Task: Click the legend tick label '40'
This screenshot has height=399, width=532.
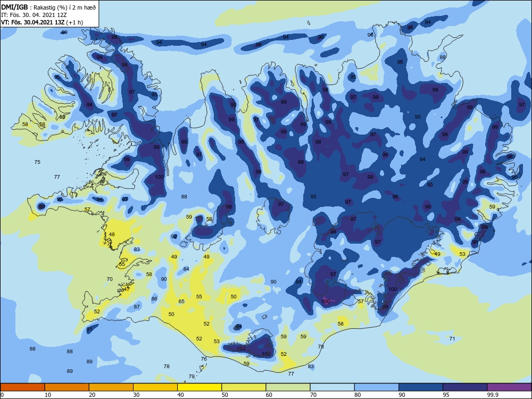Action: (180, 395)
